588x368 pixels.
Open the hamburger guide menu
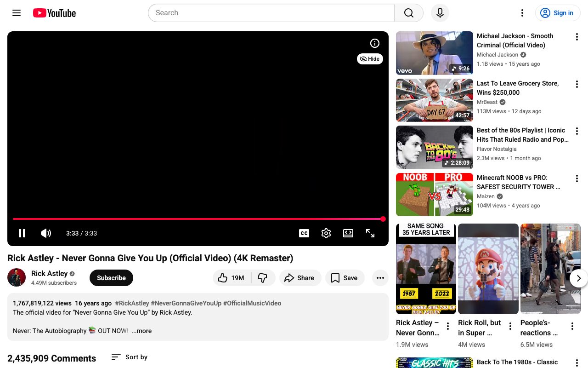click(17, 13)
